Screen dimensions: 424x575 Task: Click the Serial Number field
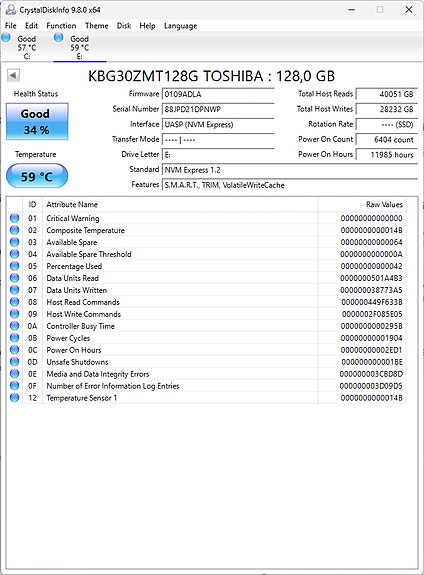coord(218,109)
